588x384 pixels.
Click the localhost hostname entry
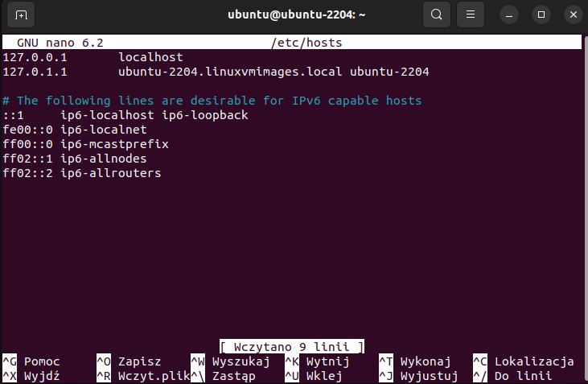coord(150,57)
